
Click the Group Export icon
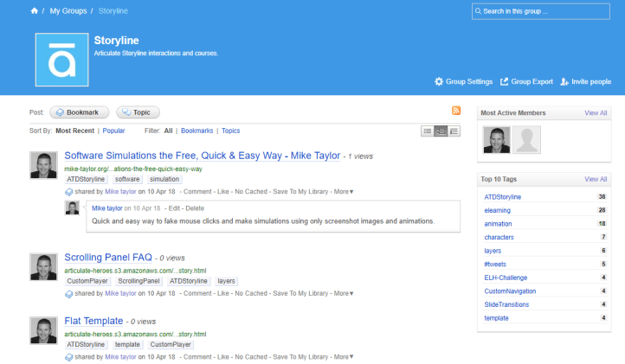click(x=505, y=81)
